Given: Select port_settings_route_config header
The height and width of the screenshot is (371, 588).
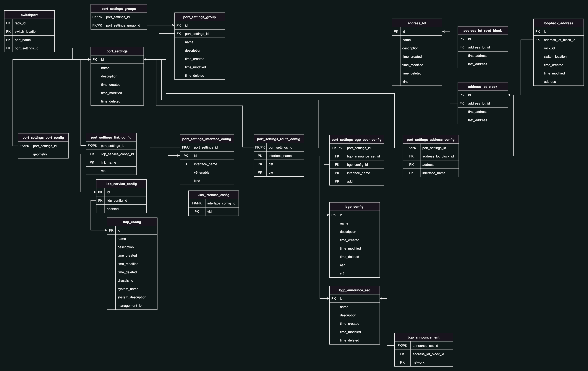Looking at the screenshot, I should (x=279, y=139).
